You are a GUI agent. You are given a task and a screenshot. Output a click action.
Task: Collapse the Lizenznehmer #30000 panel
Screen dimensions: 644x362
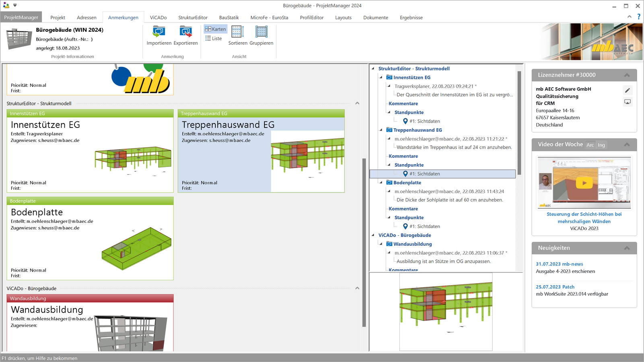pos(627,75)
